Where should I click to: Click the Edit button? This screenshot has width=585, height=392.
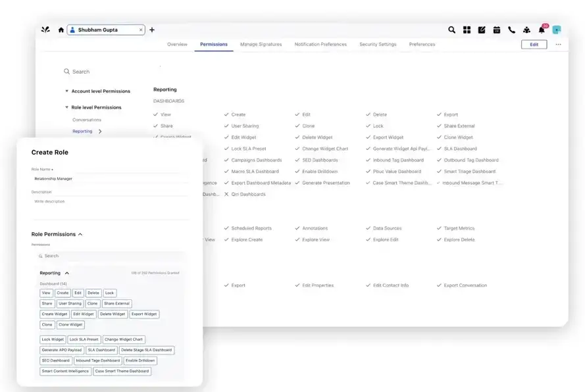534,44
